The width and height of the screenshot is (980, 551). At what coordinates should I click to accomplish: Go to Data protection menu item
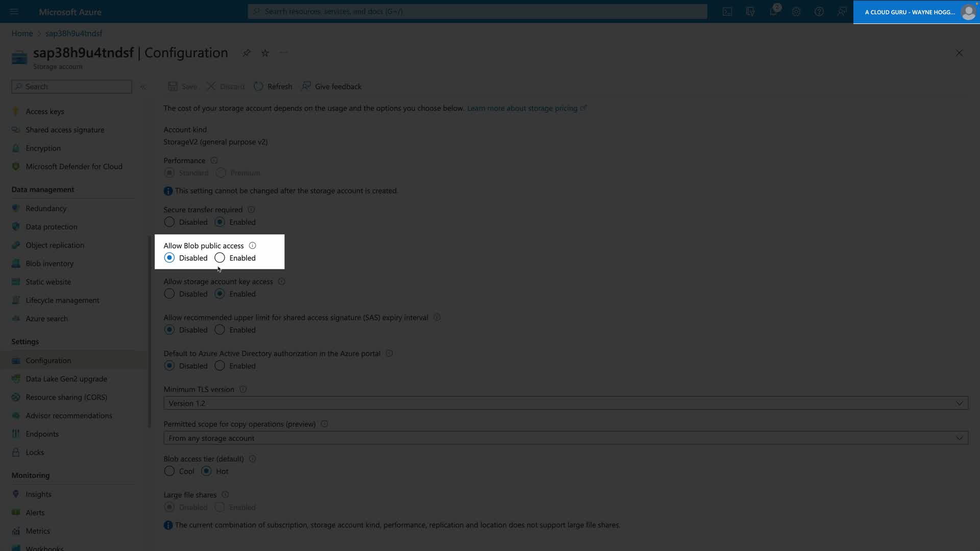(52, 227)
